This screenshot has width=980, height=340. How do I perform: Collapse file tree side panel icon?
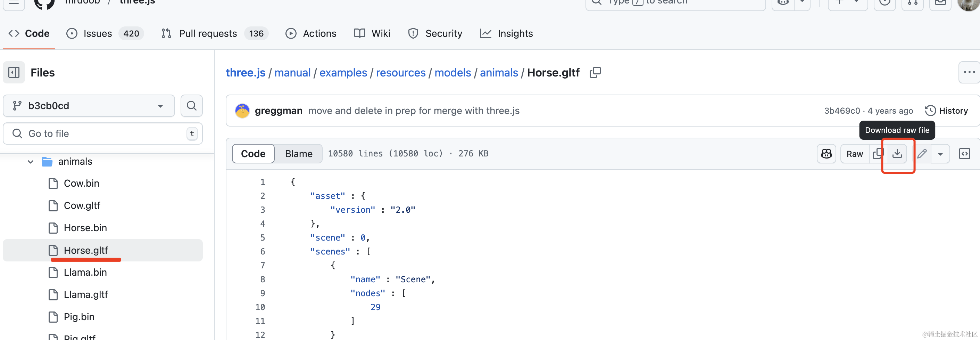pyautogui.click(x=14, y=72)
